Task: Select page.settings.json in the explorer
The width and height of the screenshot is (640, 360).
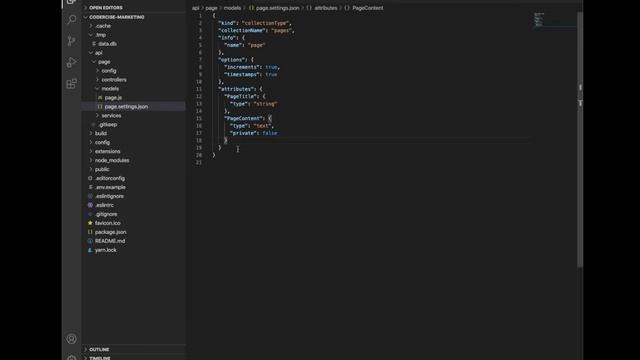Action: (126, 107)
